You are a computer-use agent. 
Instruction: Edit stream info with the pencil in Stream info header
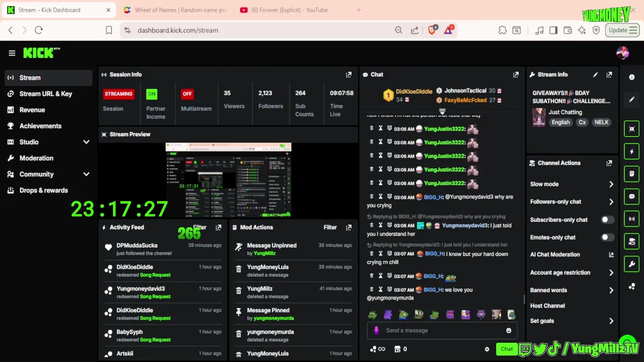point(595,74)
